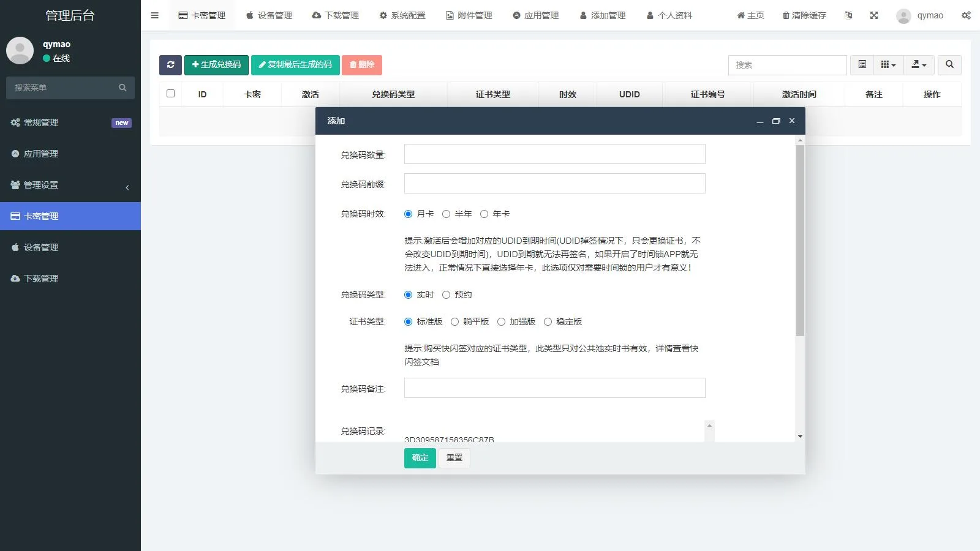Click the clear cache (清除缓存) trash icon

click(787, 15)
